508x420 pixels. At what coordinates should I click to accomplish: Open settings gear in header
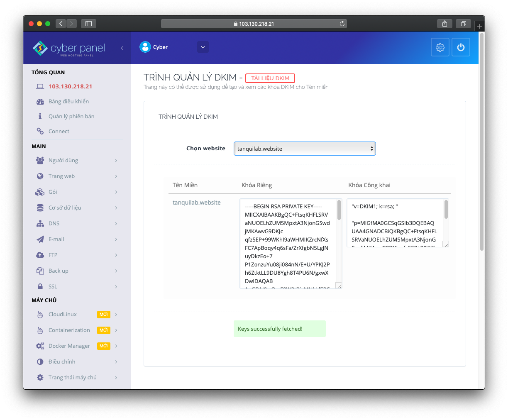[x=440, y=47]
